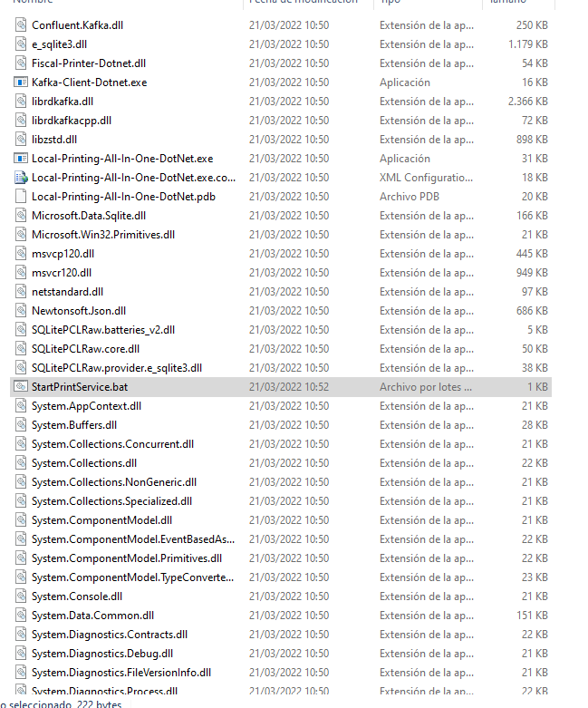The image size is (588, 708).
Task: Click the SQLitePCLRaw.batteries_v2.dll file icon
Action: [x=21, y=330]
